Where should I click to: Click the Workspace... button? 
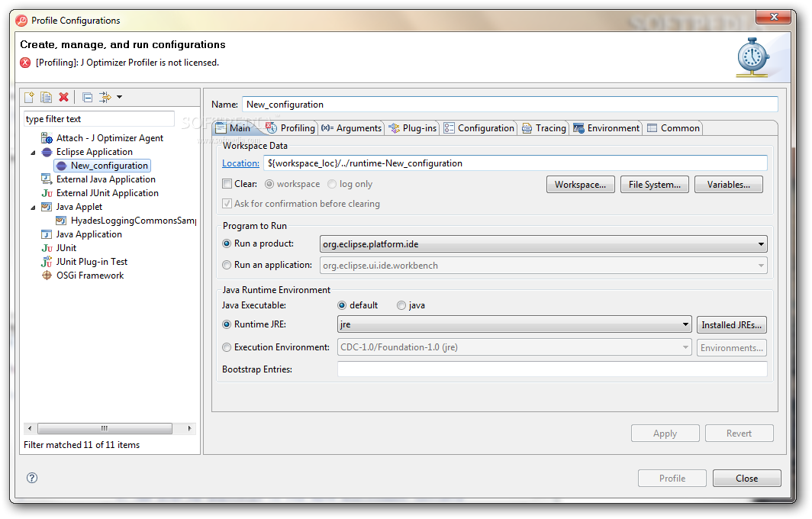pyautogui.click(x=580, y=185)
